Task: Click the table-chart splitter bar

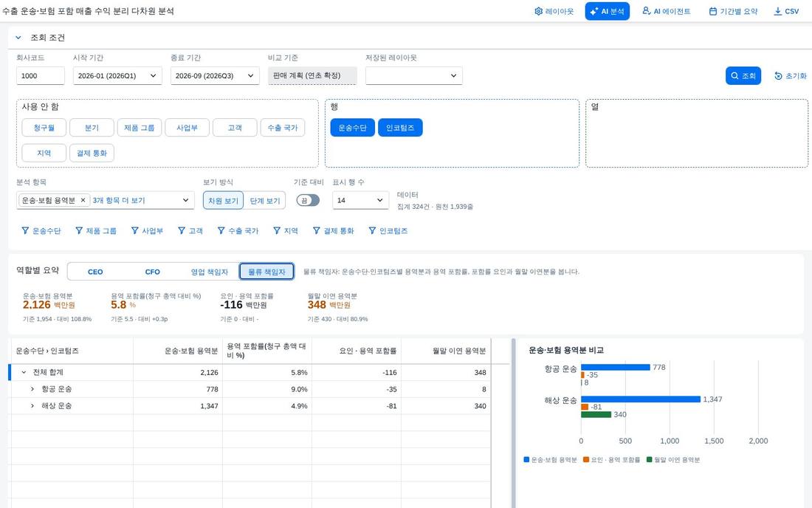Action: 513,423
